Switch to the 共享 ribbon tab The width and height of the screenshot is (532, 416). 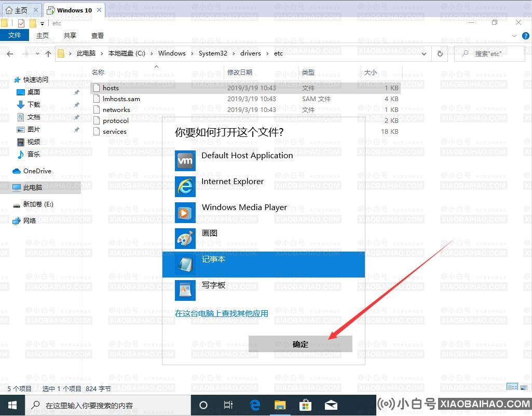[70, 36]
